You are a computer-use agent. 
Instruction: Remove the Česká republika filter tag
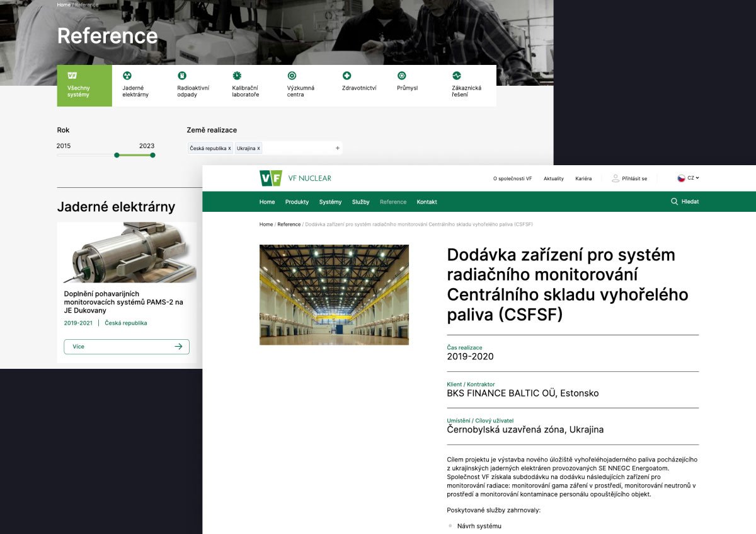229,149
